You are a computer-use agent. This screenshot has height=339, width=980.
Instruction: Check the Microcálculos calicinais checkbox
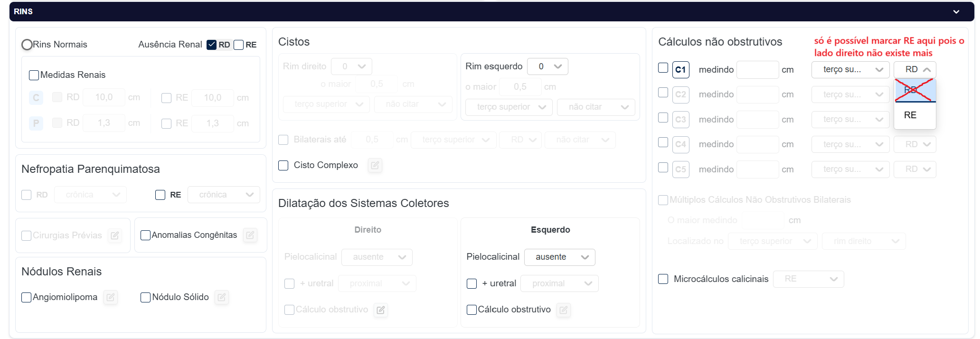point(663,279)
